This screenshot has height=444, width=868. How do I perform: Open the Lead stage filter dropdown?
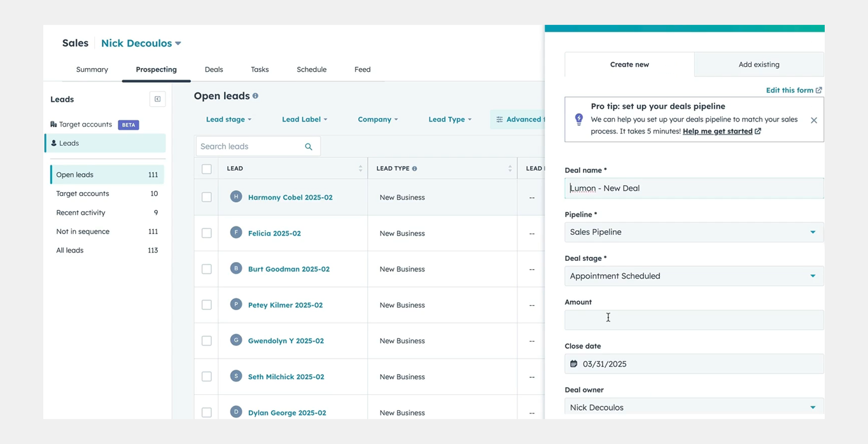click(228, 119)
